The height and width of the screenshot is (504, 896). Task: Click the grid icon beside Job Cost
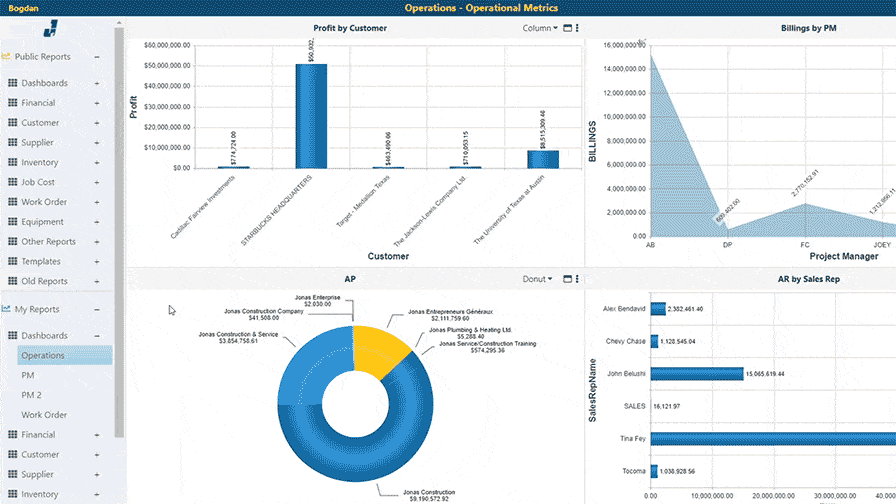click(13, 182)
